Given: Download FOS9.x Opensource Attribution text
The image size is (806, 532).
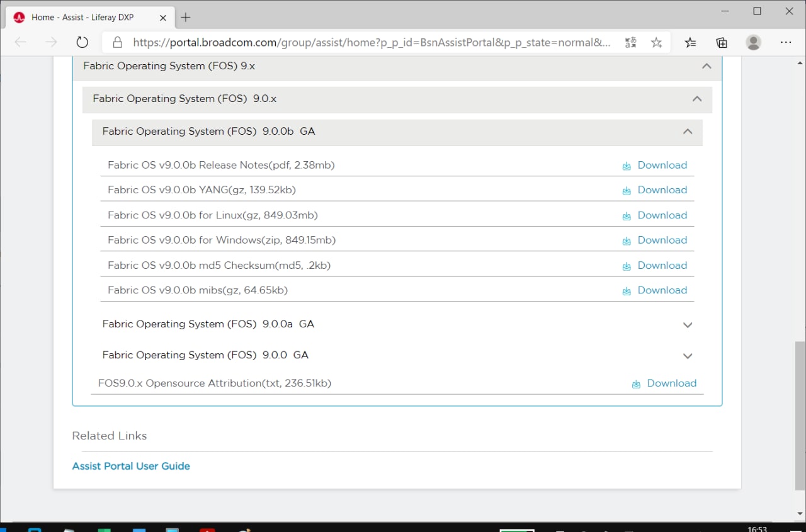Looking at the screenshot, I should 671,383.
